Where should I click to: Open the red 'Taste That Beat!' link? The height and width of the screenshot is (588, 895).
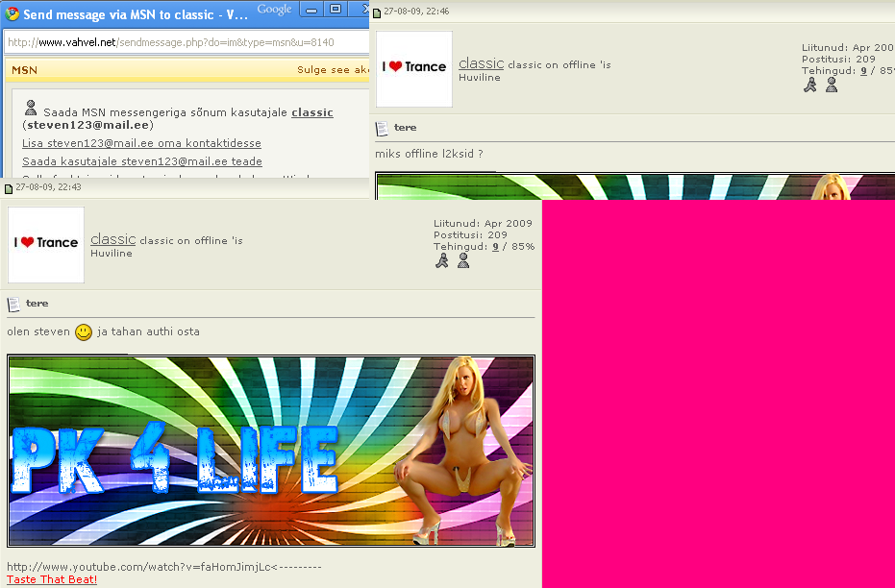click(52, 579)
